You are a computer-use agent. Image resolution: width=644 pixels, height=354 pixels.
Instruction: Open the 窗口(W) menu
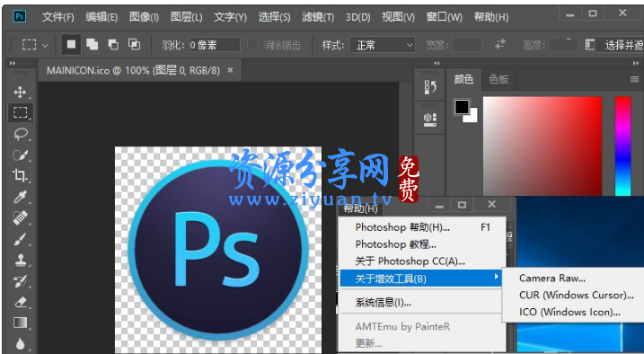[x=444, y=17]
